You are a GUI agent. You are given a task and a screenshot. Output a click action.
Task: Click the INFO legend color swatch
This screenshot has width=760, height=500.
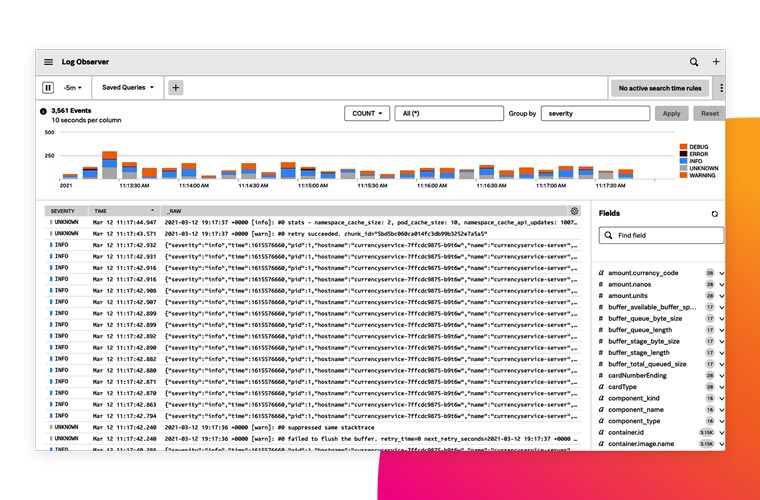[683, 161]
